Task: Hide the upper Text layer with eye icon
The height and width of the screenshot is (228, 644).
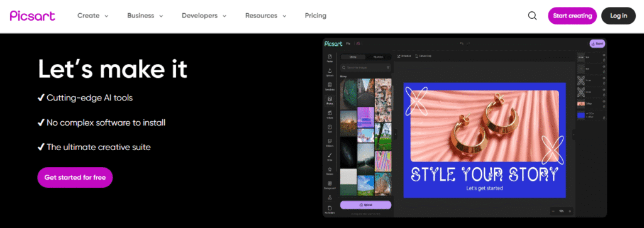Action: 604,55
